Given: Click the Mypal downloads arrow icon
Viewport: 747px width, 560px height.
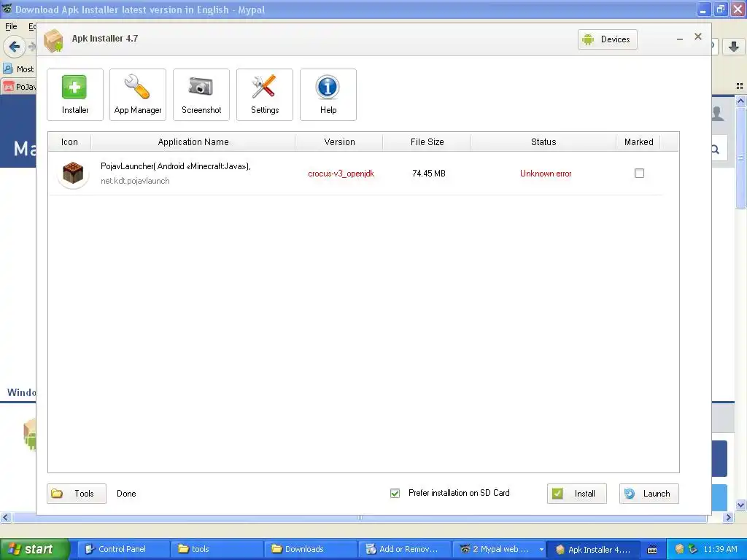Looking at the screenshot, I should [734, 46].
